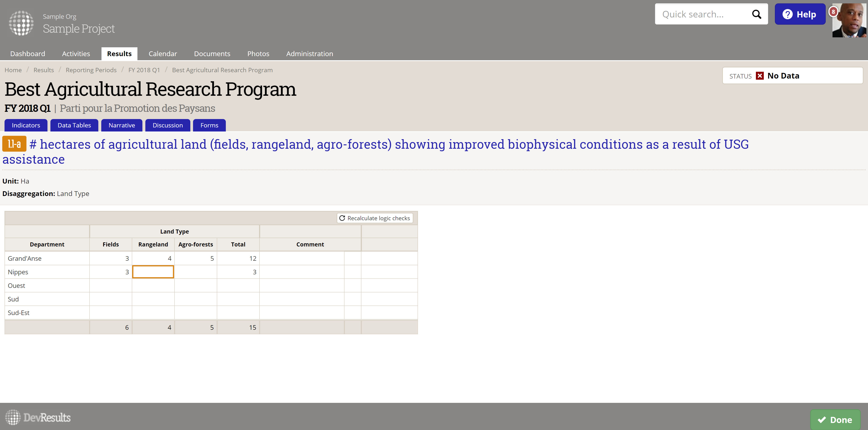Select the Ouest Fields cell

(111, 285)
